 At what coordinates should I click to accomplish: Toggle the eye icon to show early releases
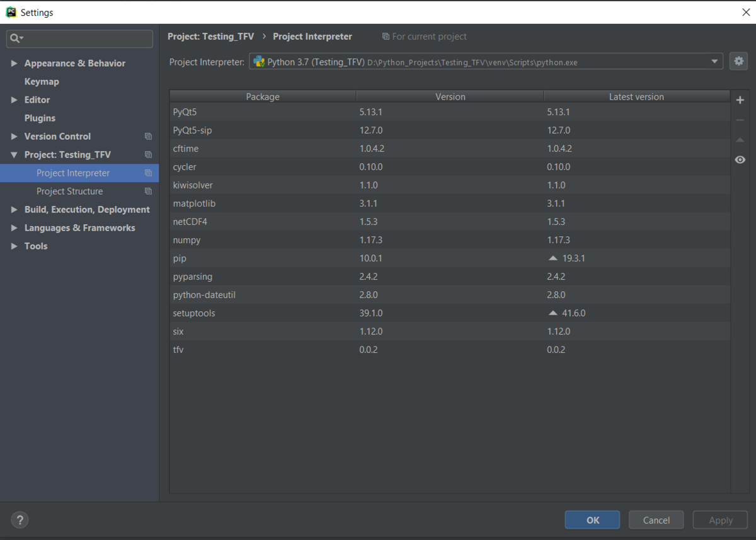pyautogui.click(x=740, y=159)
